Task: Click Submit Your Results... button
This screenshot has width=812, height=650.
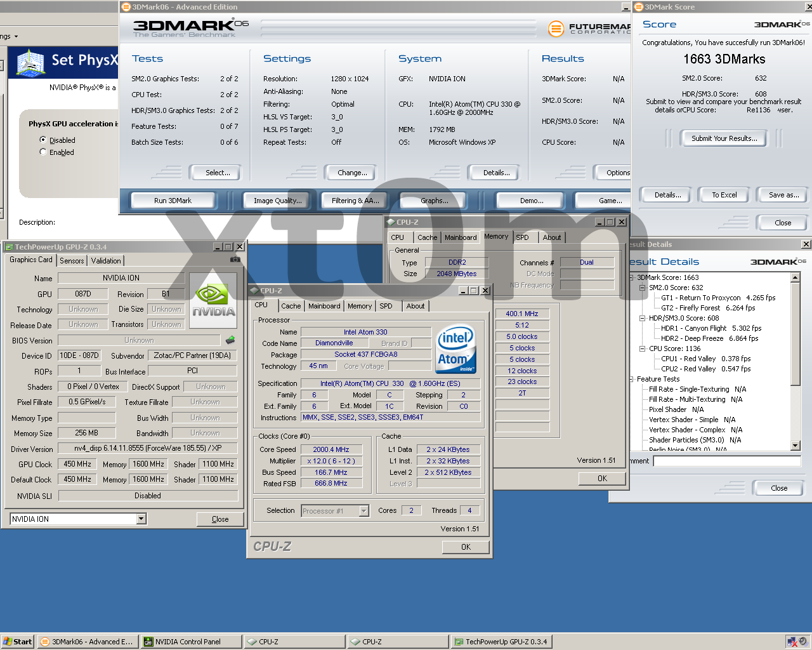Action: click(x=724, y=138)
